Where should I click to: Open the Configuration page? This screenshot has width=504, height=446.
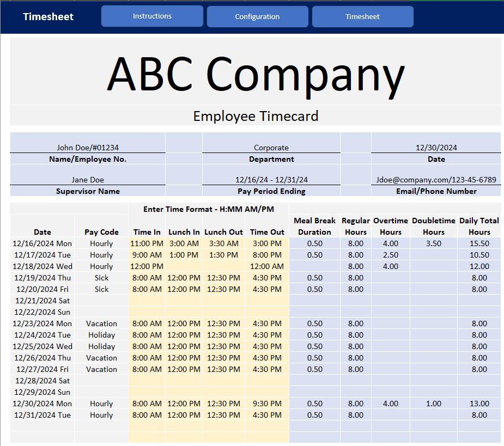(x=257, y=16)
